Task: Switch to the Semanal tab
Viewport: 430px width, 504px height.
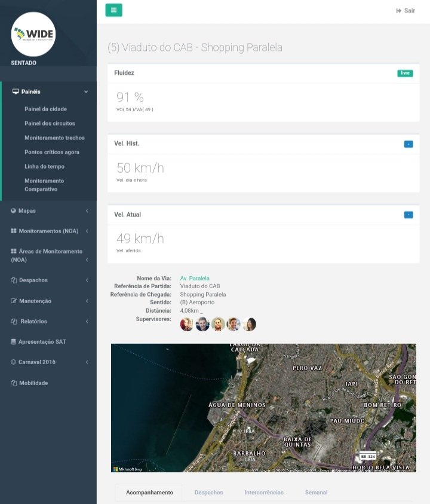Action: click(x=317, y=493)
